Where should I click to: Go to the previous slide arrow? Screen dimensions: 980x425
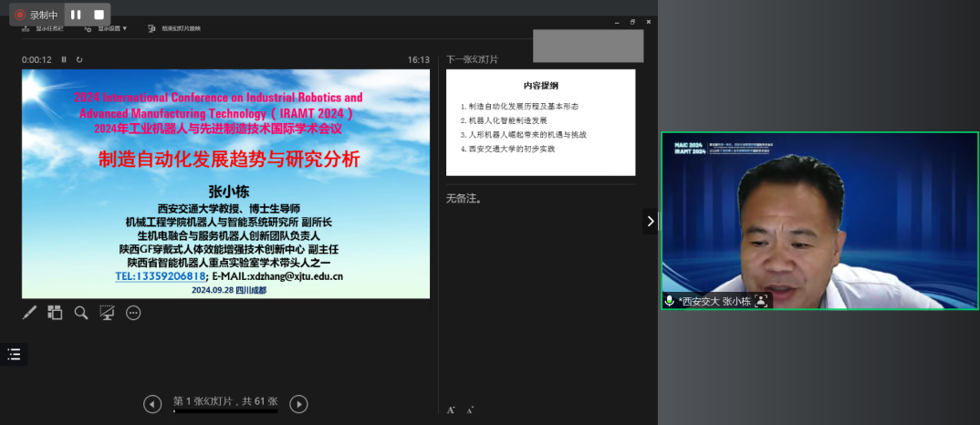(152, 404)
